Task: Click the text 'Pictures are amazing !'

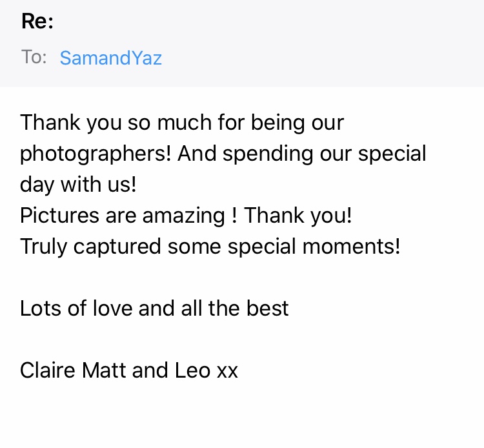Action: point(128,216)
